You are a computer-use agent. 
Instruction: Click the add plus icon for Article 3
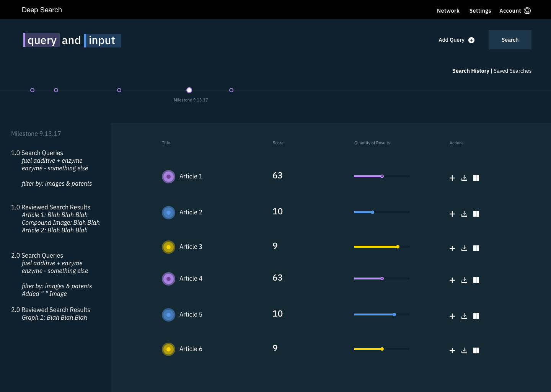pos(452,248)
